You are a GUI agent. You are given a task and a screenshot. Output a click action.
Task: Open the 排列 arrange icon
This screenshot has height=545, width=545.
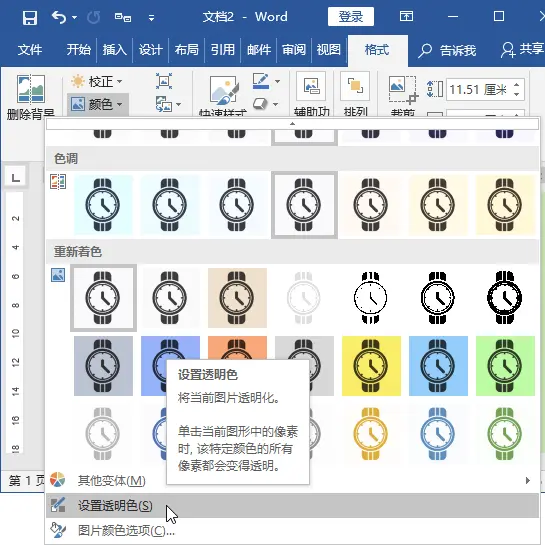[355, 86]
